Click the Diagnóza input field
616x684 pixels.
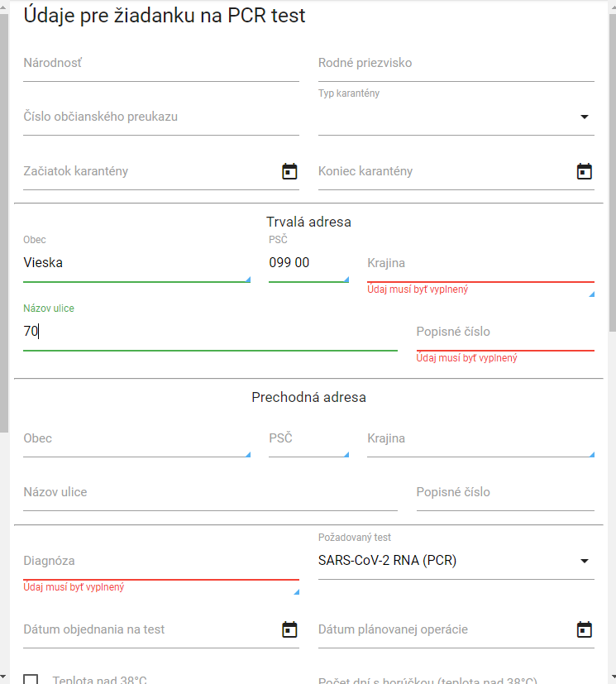point(160,562)
